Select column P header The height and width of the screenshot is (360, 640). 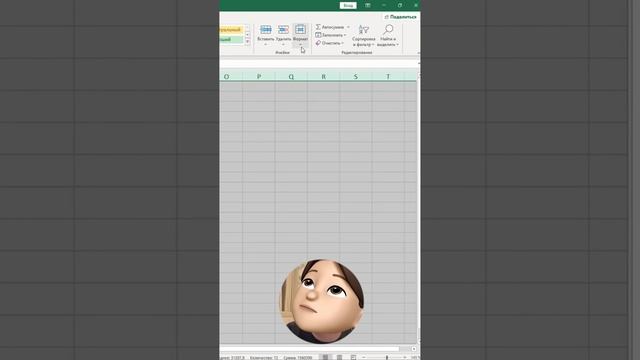click(x=259, y=76)
